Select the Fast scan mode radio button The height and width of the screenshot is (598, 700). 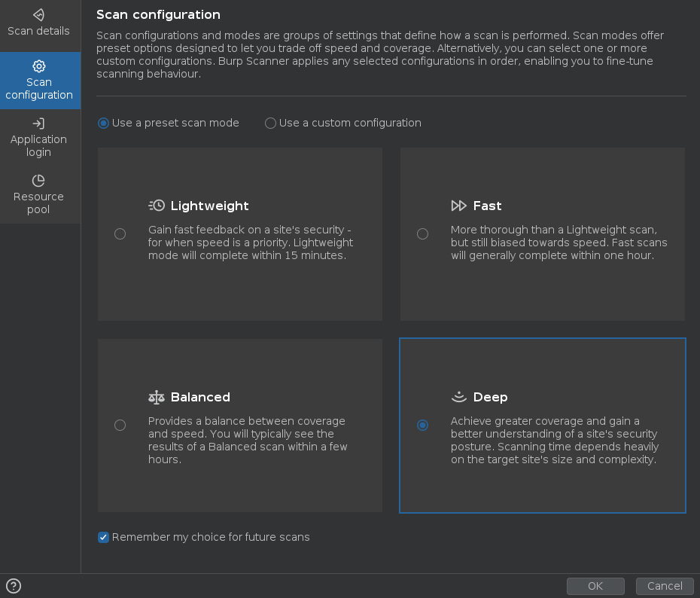click(x=422, y=233)
